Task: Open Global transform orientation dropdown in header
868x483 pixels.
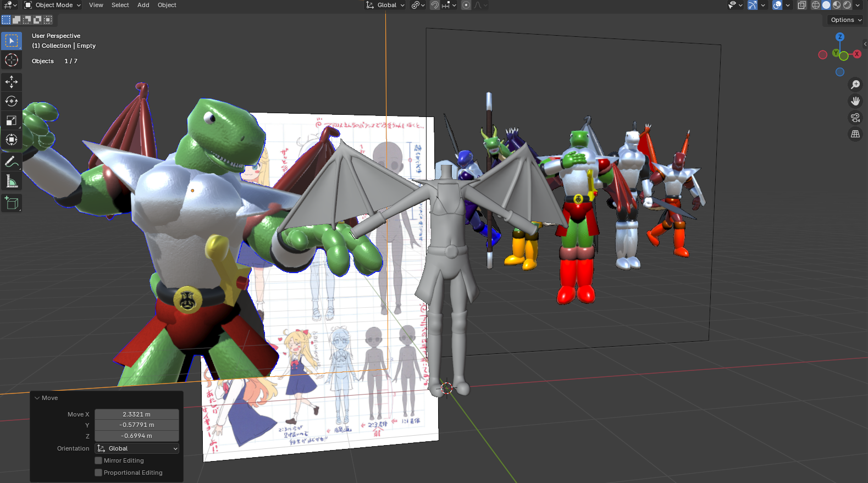Action: [385, 5]
